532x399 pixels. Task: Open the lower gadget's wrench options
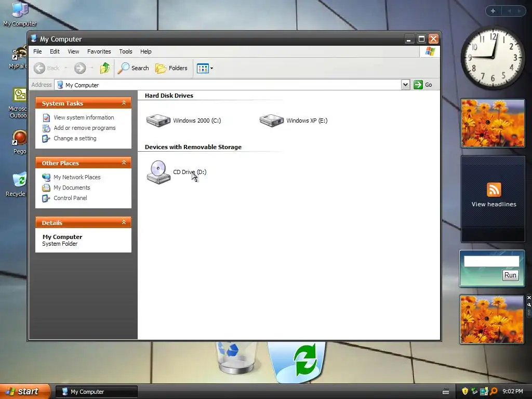pyautogui.click(x=529, y=304)
